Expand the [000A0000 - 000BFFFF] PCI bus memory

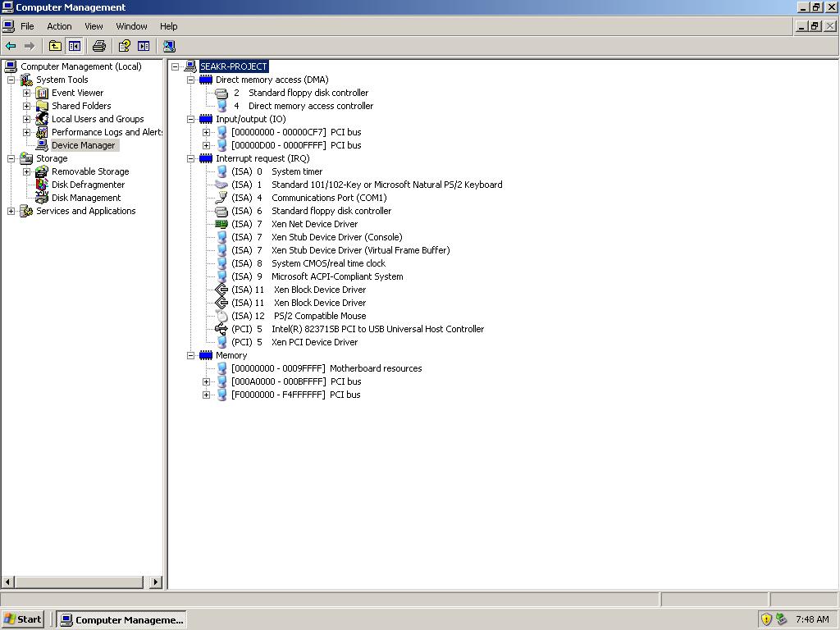coord(206,381)
